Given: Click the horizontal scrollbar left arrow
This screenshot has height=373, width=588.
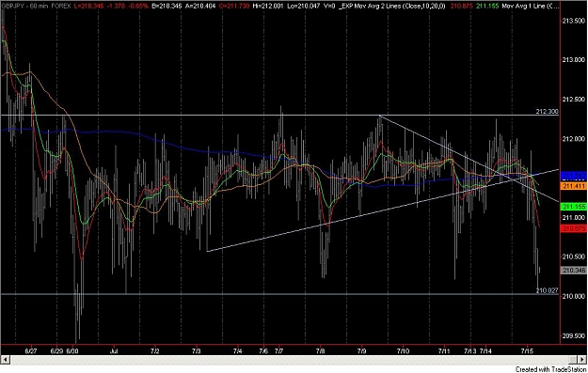Looking at the screenshot, I should tap(6, 360).
